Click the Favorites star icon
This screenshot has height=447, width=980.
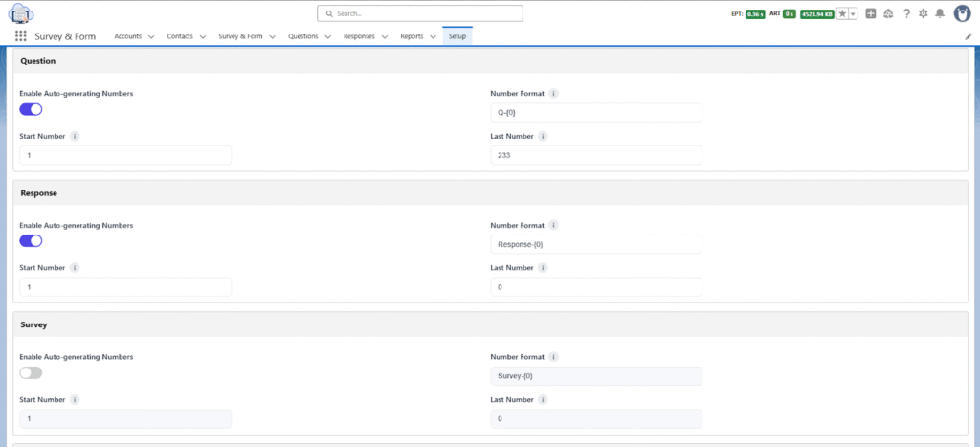click(x=842, y=13)
